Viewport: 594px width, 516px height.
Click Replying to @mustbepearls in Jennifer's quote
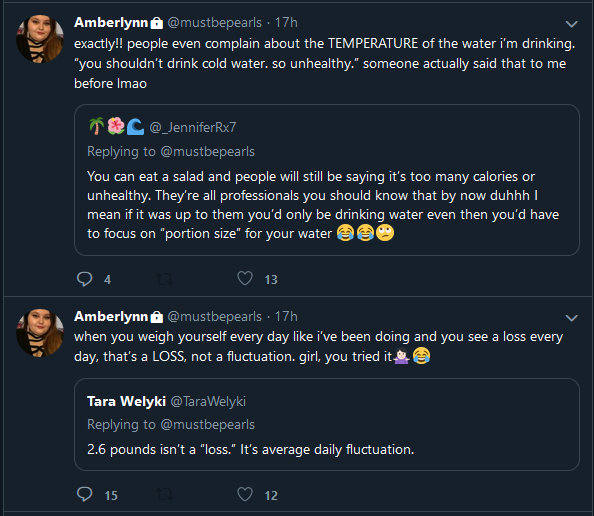click(171, 152)
